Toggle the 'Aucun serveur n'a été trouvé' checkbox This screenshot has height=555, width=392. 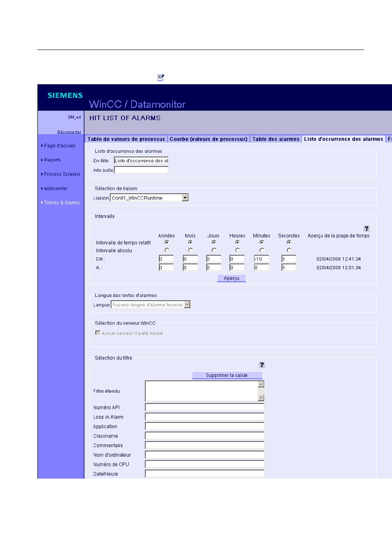(98, 333)
